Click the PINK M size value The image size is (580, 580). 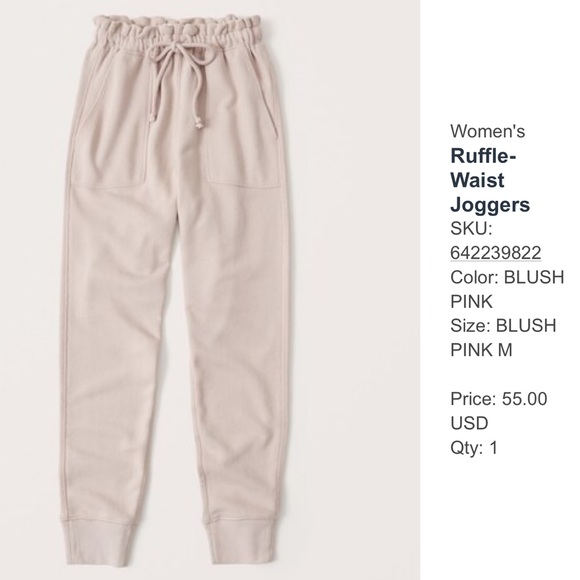pyautogui.click(x=481, y=350)
